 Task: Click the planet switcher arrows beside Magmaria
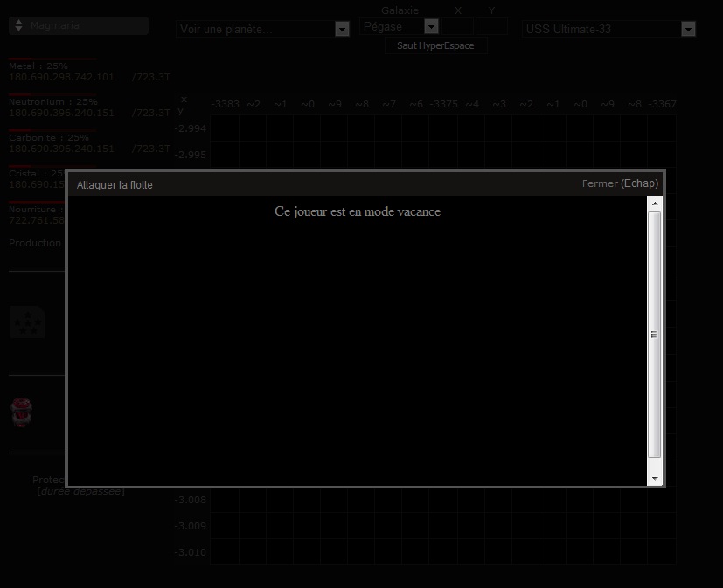17,26
